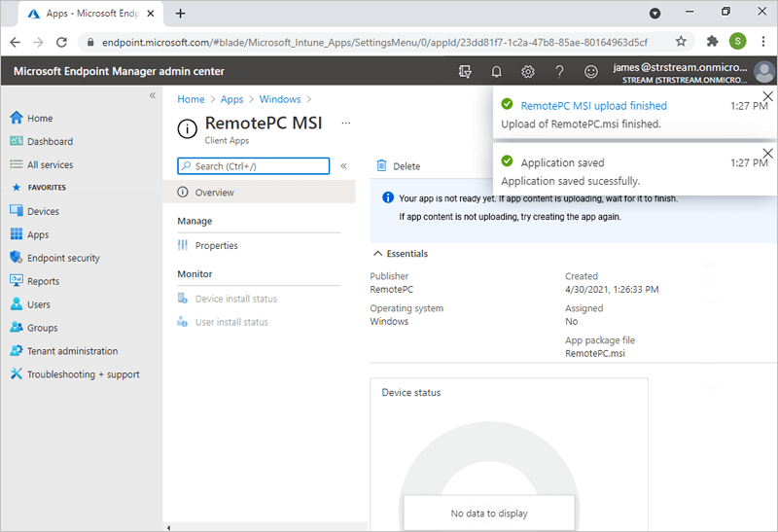Collapse the left navigation sidebar
This screenshot has height=532, width=778.
(152, 95)
